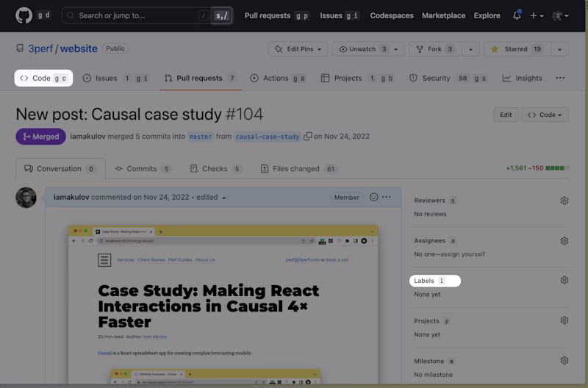Switch to the Commits tab

143,169
